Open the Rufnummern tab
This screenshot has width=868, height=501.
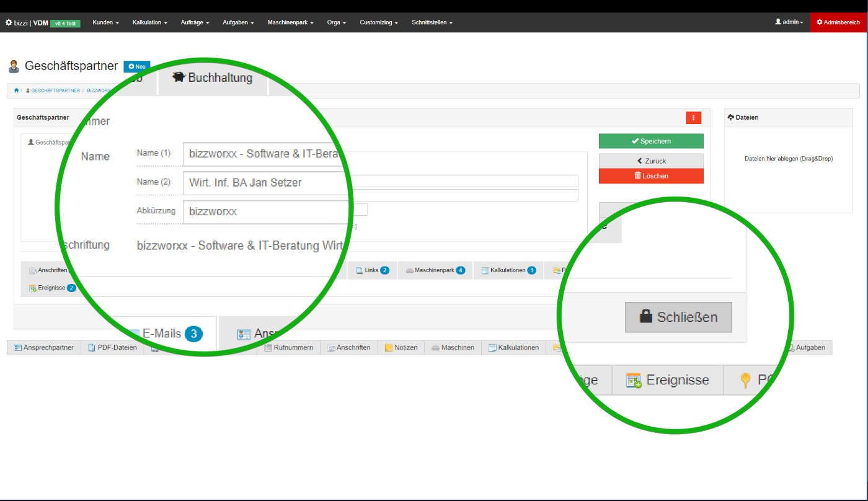289,347
